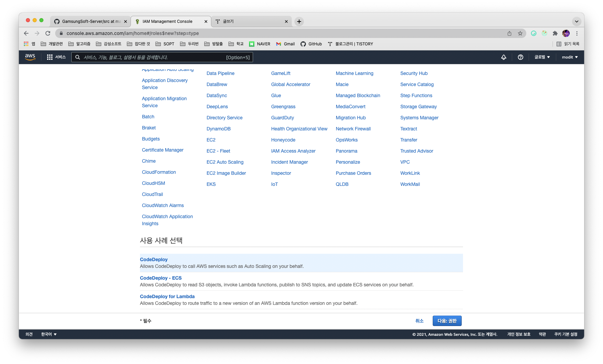The width and height of the screenshot is (603, 364).
Task: Click the search magnifier icon in AWS bar
Action: pos(78,57)
